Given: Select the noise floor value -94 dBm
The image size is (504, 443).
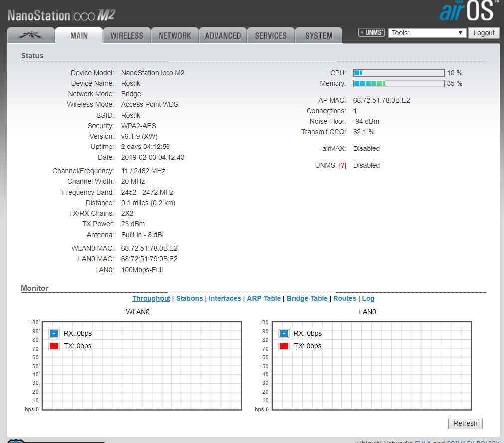Looking at the screenshot, I should (x=366, y=121).
